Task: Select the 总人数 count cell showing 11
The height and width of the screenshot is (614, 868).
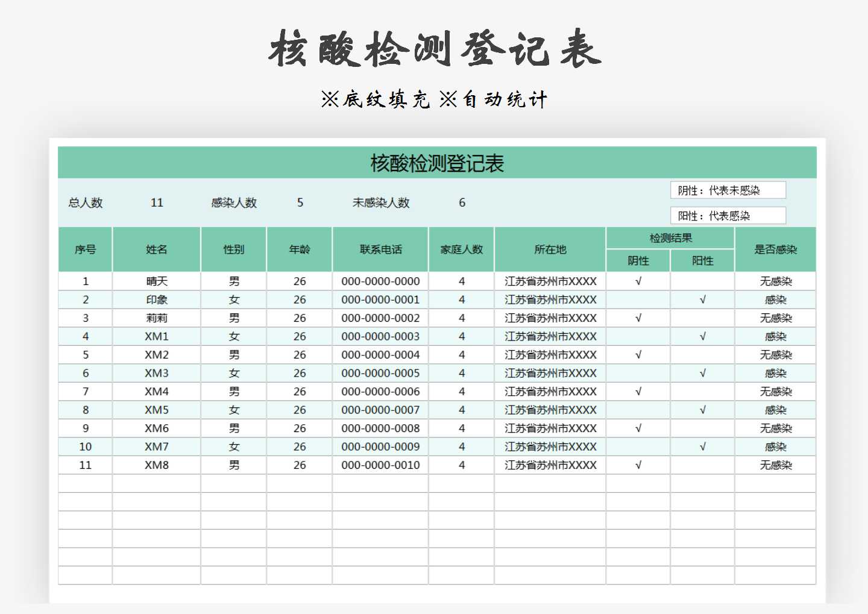Action: tap(157, 202)
